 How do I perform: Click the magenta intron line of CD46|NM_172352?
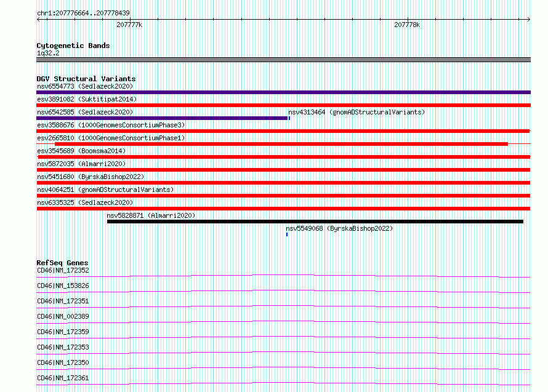tap(283, 276)
